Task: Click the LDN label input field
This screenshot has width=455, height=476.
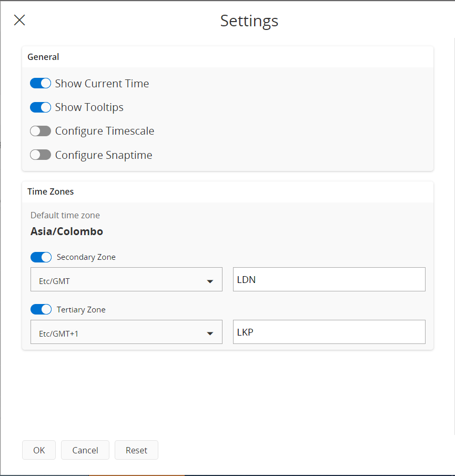Action: coord(329,279)
